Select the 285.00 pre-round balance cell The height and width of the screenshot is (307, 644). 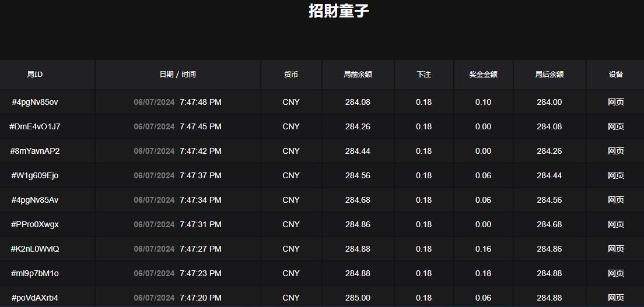click(358, 298)
